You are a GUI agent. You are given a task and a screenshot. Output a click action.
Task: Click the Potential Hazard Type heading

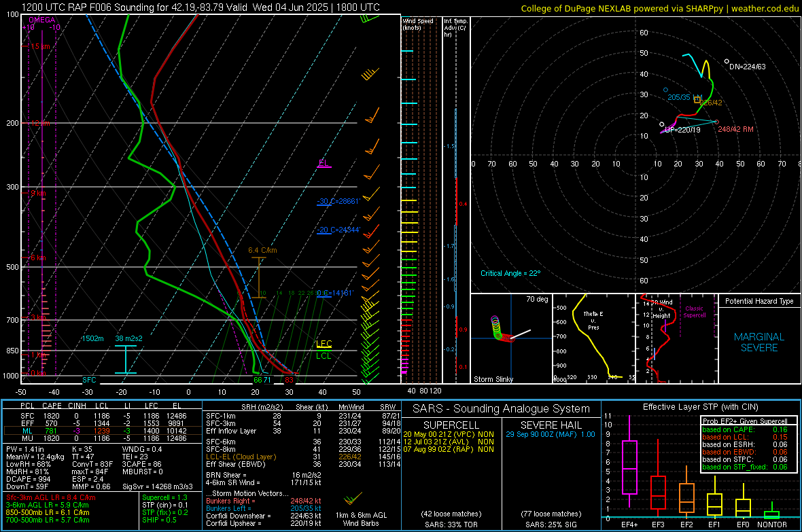coord(759,301)
